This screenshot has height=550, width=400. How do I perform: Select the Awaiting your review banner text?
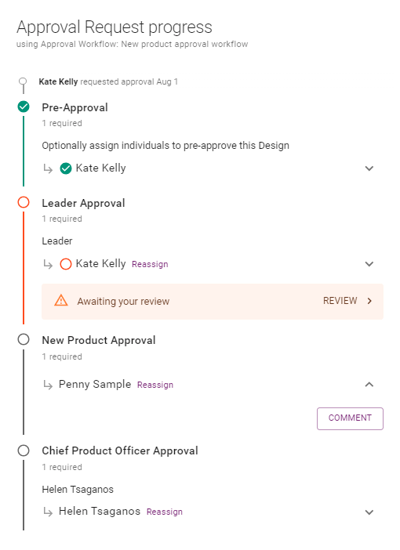[123, 301]
